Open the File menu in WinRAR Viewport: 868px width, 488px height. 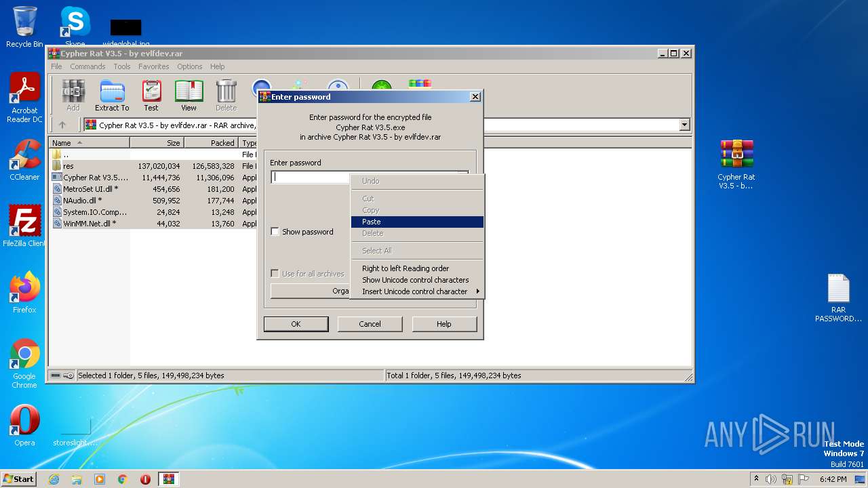click(56, 66)
